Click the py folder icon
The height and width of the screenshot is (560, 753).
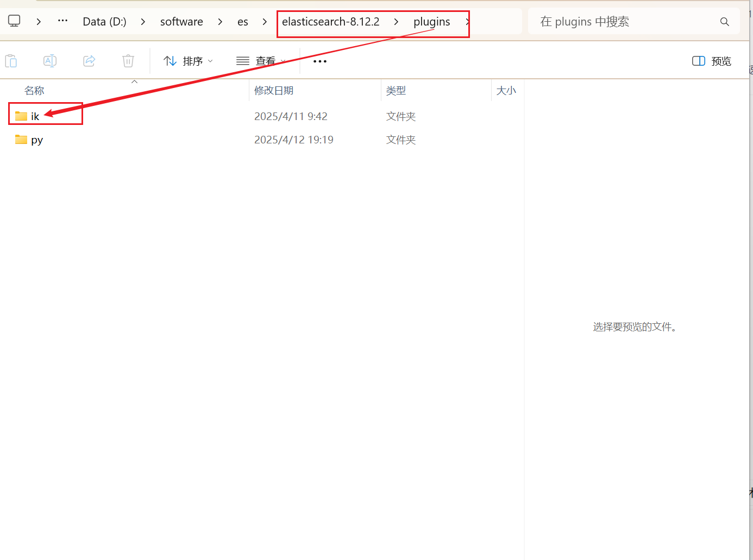(21, 140)
